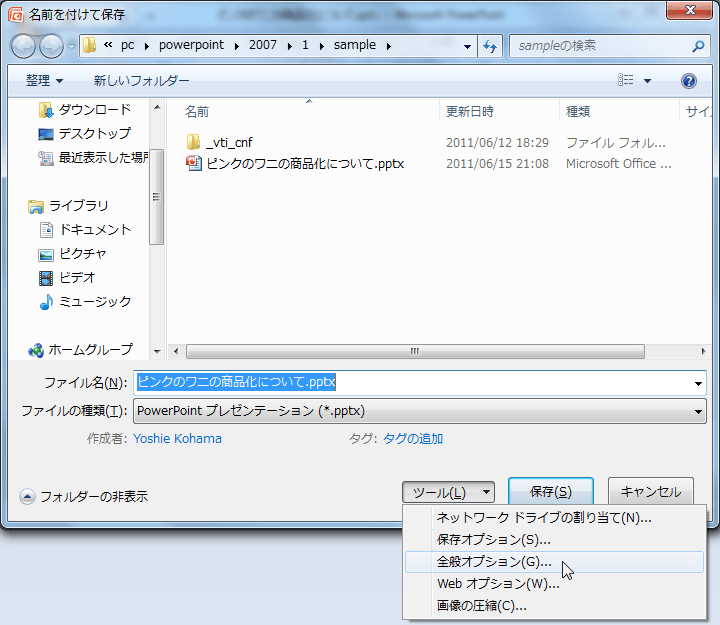The height and width of the screenshot is (625, 720).
Task: Click タグの追加 to add a tag
Action: [413, 439]
